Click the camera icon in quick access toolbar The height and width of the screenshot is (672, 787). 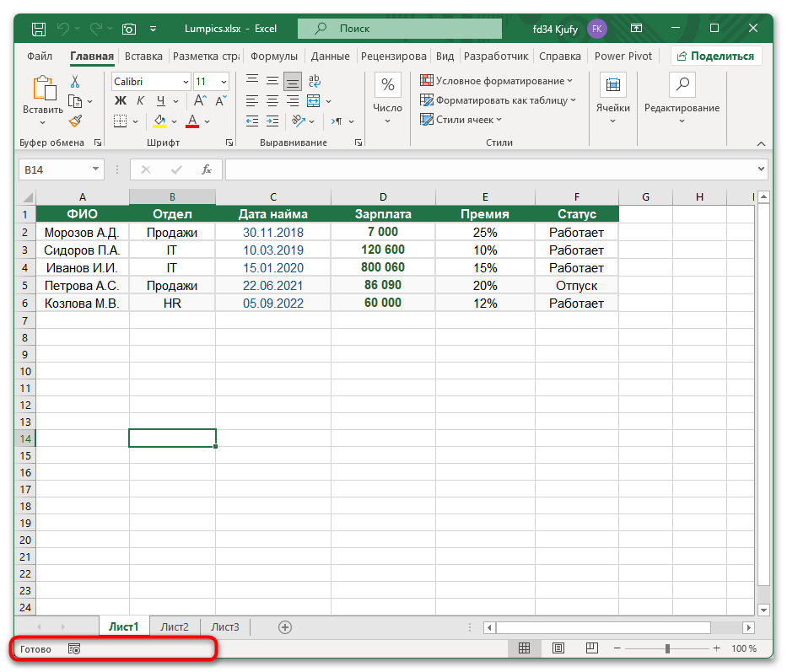[x=129, y=29]
